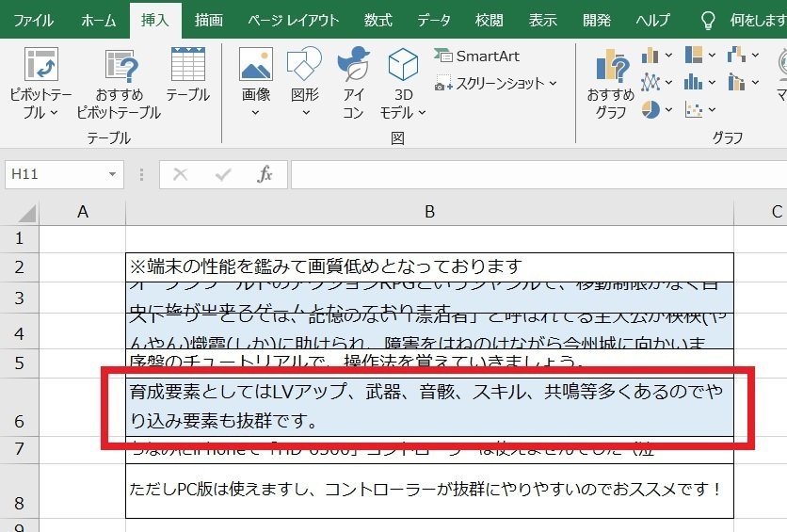Insert a テーブル from the ribbon

click(187, 74)
